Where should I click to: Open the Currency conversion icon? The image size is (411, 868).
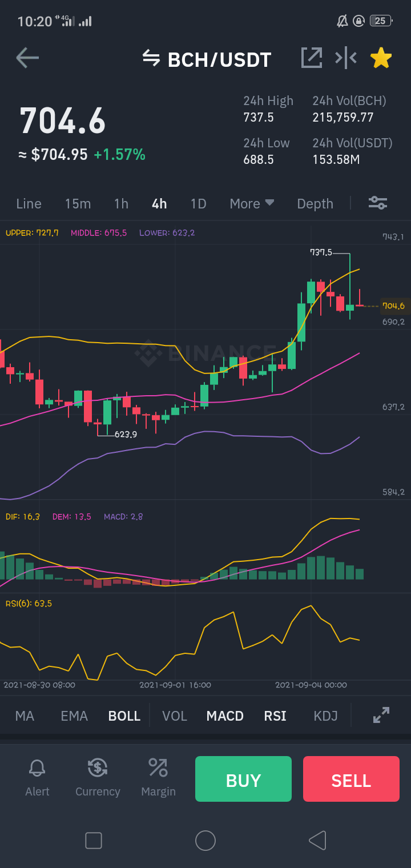(98, 767)
